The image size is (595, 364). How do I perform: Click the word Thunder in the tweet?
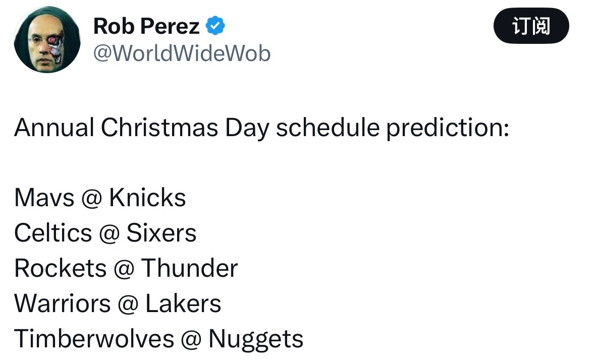(189, 268)
